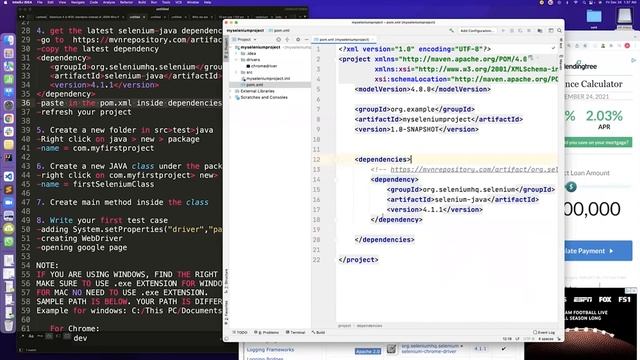Screen dimensions: 640x360
Task: Select the drivers folder in Project tree
Action: click(x=250, y=60)
